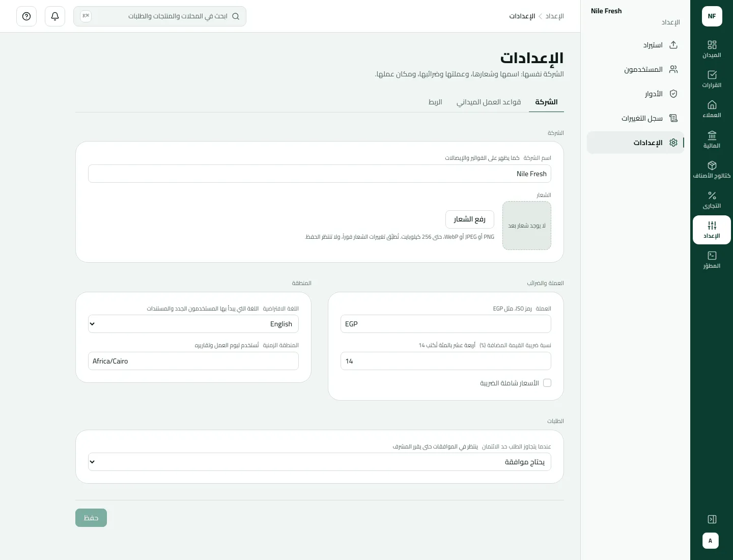The image size is (733, 560).
Task: Switch to قواعد العمل الميداني tab
Action: click(x=489, y=102)
